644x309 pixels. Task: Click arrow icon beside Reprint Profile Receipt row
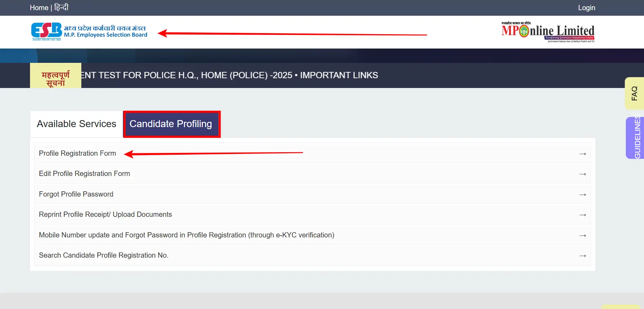point(582,215)
